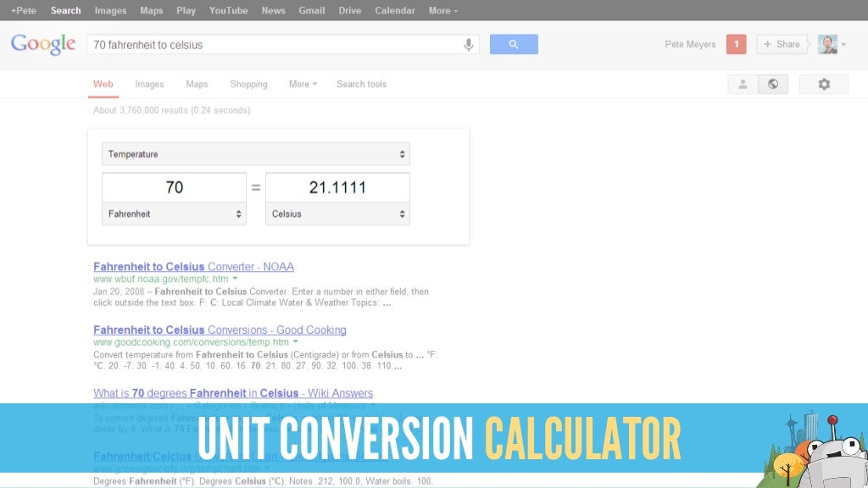Expand the account arrow beside profile photo
This screenshot has height=488, width=868.
point(843,44)
